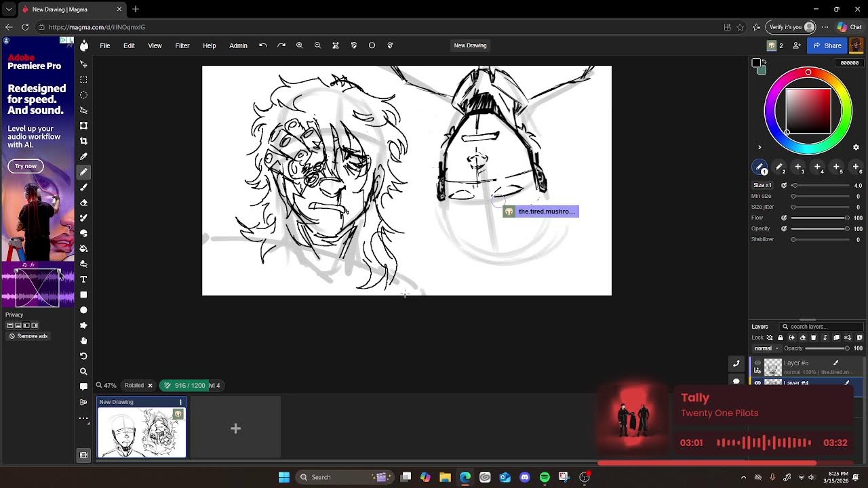Toggle pressure control for Size
868x488 pixels.
tap(784, 185)
